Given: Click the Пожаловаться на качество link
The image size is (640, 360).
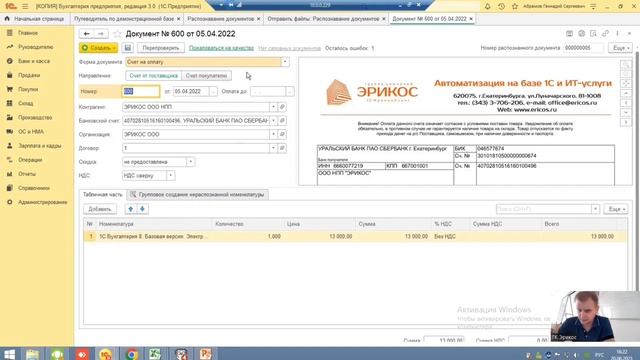Looking at the screenshot, I should coord(221,48).
